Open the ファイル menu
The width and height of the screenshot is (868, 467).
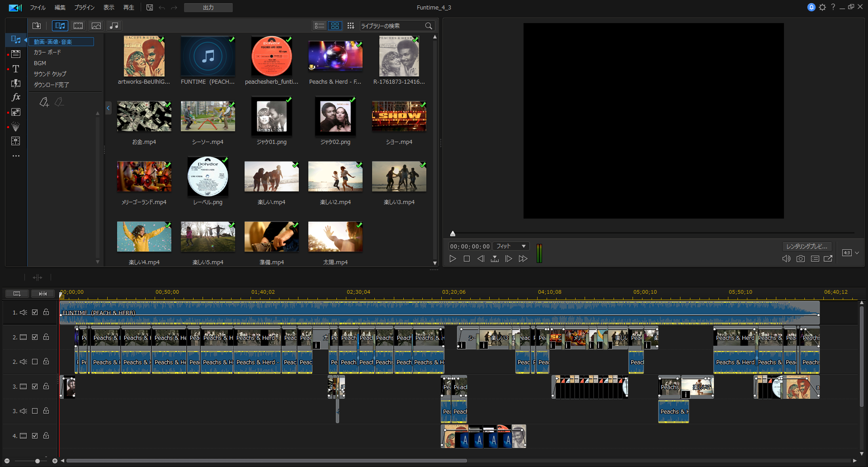pyautogui.click(x=38, y=8)
